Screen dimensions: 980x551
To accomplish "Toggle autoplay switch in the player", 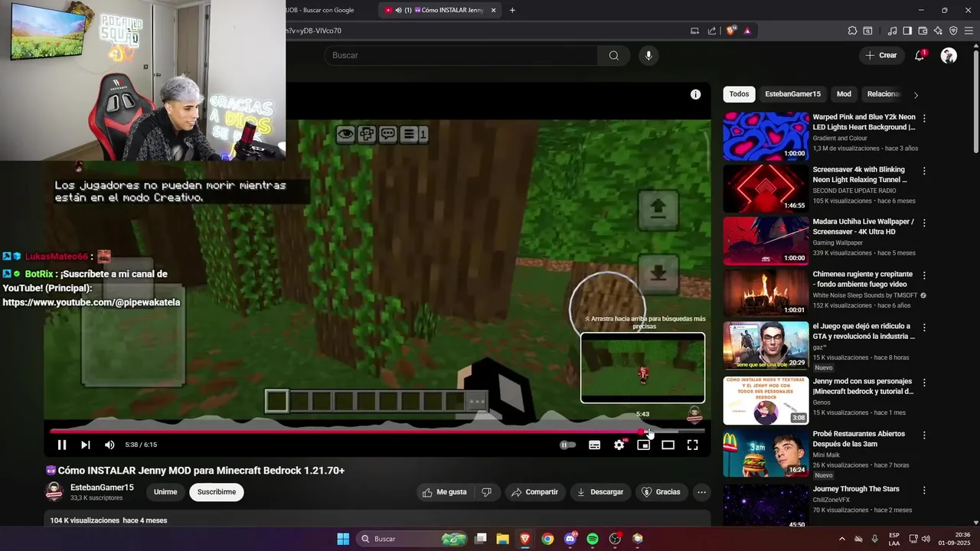I will click(x=567, y=445).
